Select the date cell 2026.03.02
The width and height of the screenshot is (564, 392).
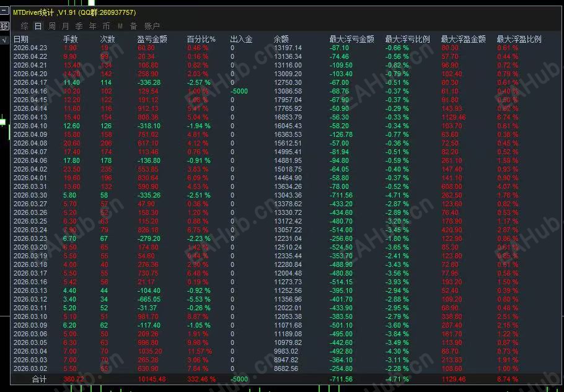click(30, 368)
